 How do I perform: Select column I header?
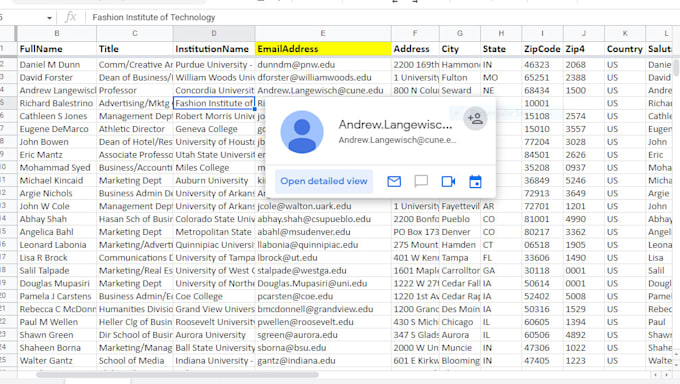point(543,33)
